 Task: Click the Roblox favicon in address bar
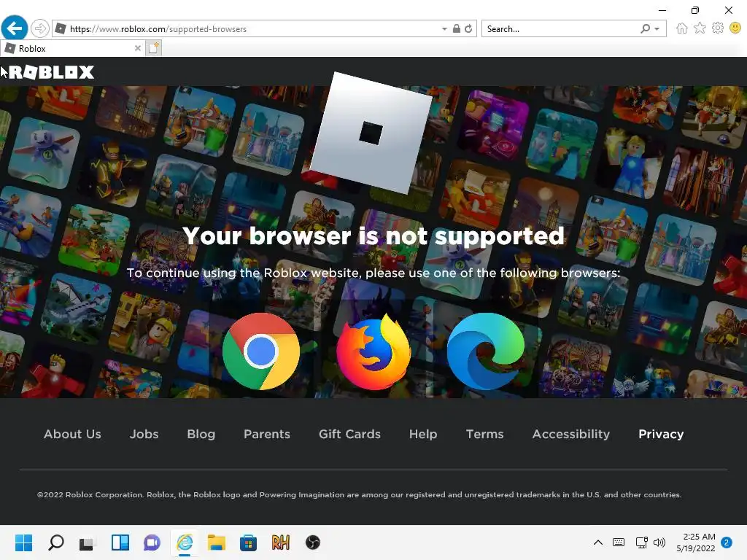61,28
